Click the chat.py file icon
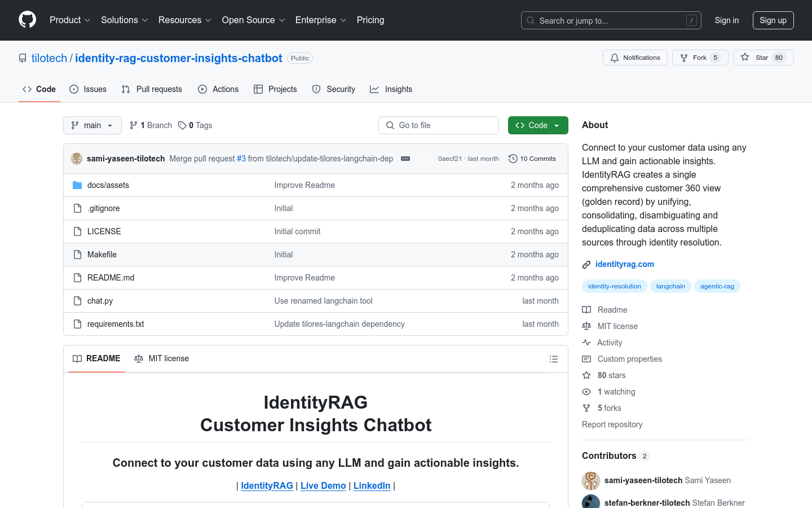 click(x=77, y=301)
